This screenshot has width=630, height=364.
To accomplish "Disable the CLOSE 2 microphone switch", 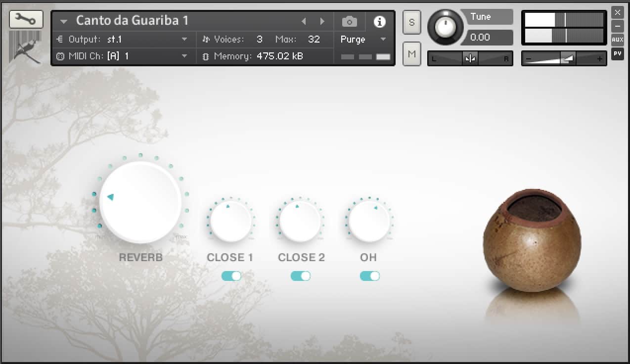I will pos(300,276).
